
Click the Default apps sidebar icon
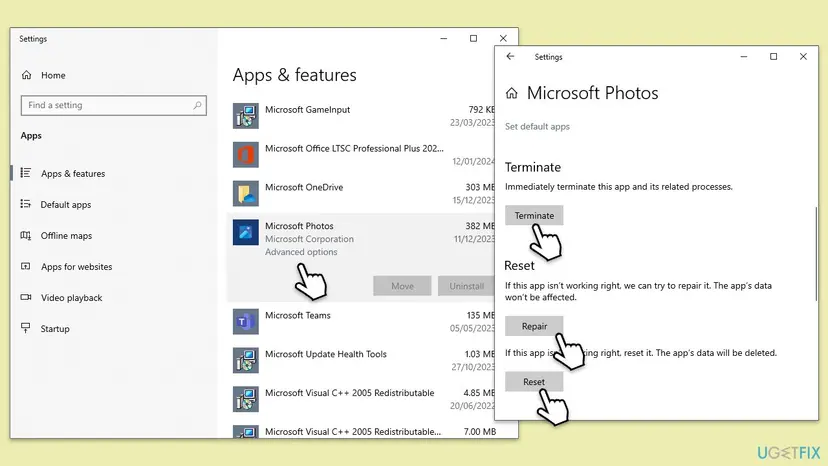(x=25, y=204)
